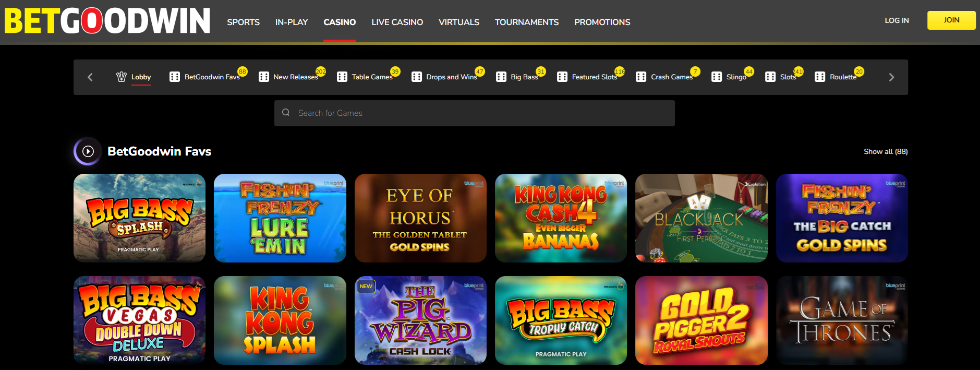
Task: Click the BetGoodwin Favs play circle icon
Action: 88,151
